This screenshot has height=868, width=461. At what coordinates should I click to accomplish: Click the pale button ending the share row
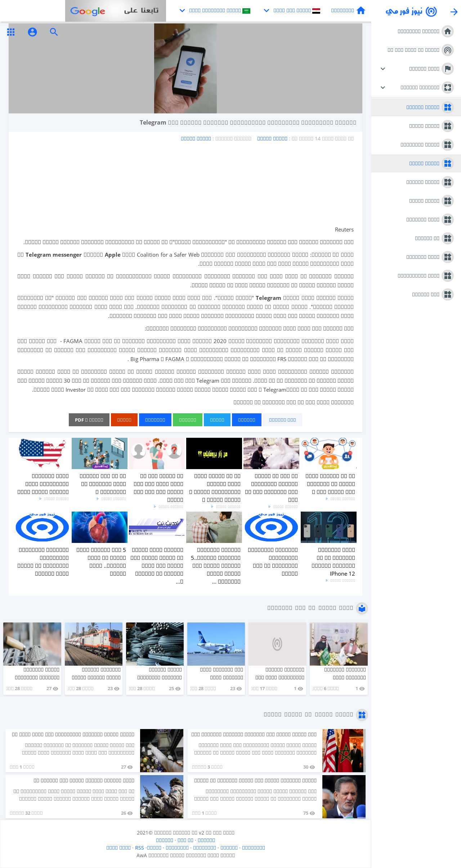pyautogui.click(x=282, y=420)
